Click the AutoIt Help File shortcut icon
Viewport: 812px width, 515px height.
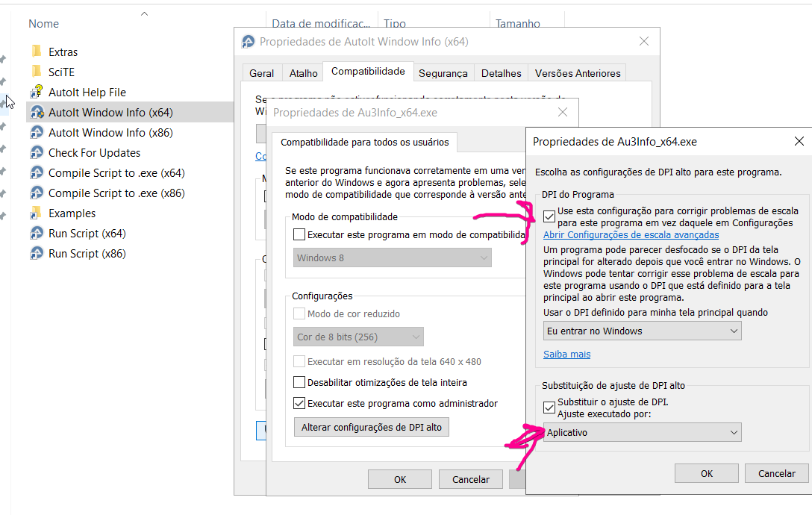pyautogui.click(x=37, y=92)
